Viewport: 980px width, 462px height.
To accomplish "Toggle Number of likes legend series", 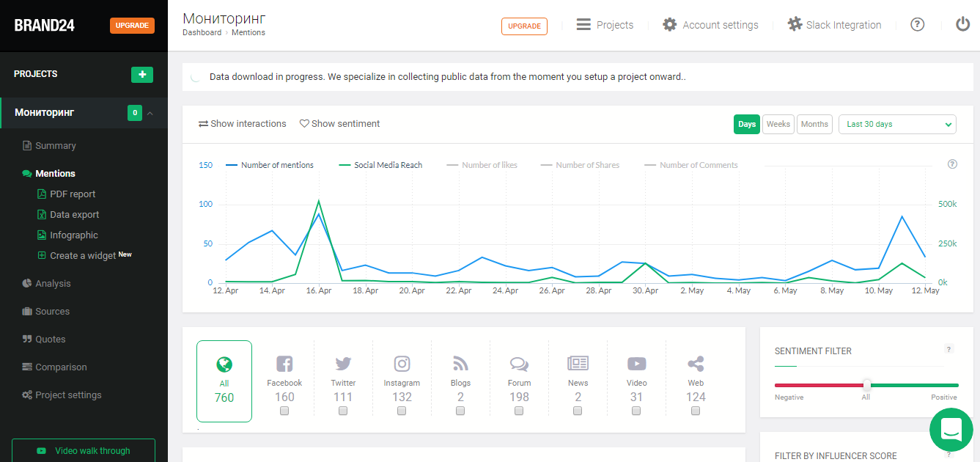I will [x=489, y=165].
